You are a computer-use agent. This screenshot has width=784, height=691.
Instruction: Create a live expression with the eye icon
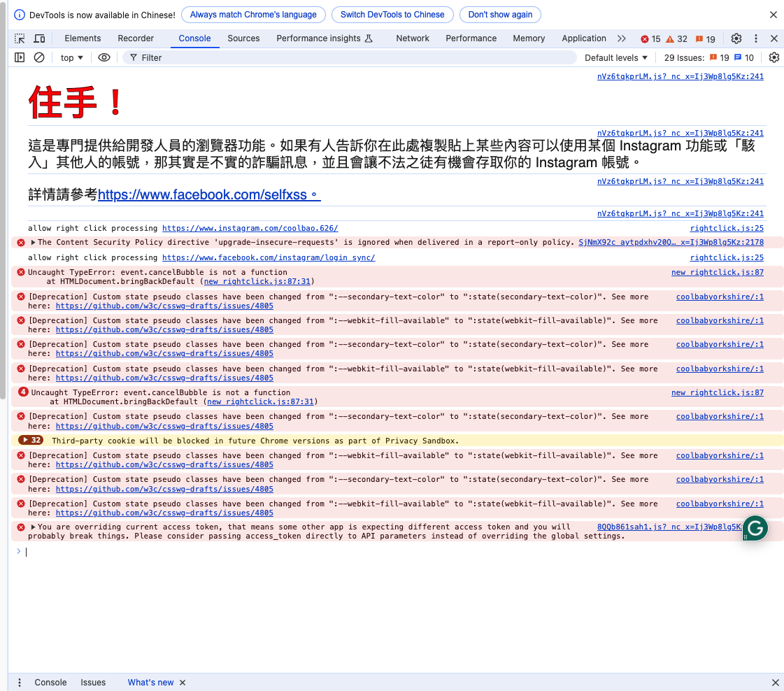[104, 57]
